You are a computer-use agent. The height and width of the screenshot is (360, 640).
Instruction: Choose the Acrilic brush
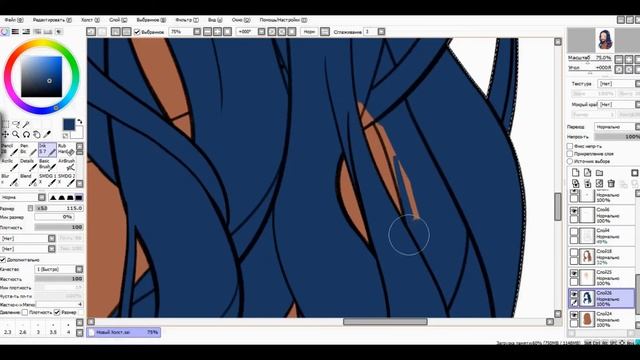pyautogui.click(x=10, y=164)
